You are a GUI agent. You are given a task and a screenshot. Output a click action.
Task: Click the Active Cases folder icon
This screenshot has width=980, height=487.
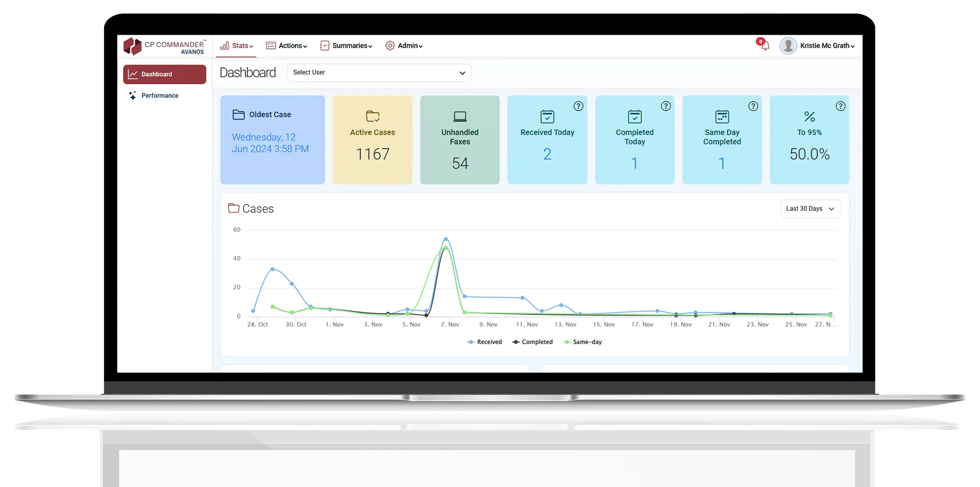373,116
